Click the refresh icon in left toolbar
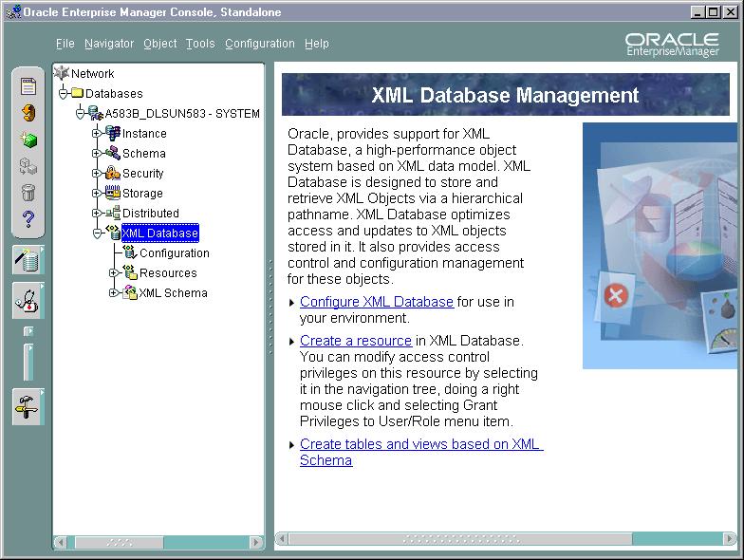Image resolution: width=744 pixels, height=560 pixels. point(28,113)
